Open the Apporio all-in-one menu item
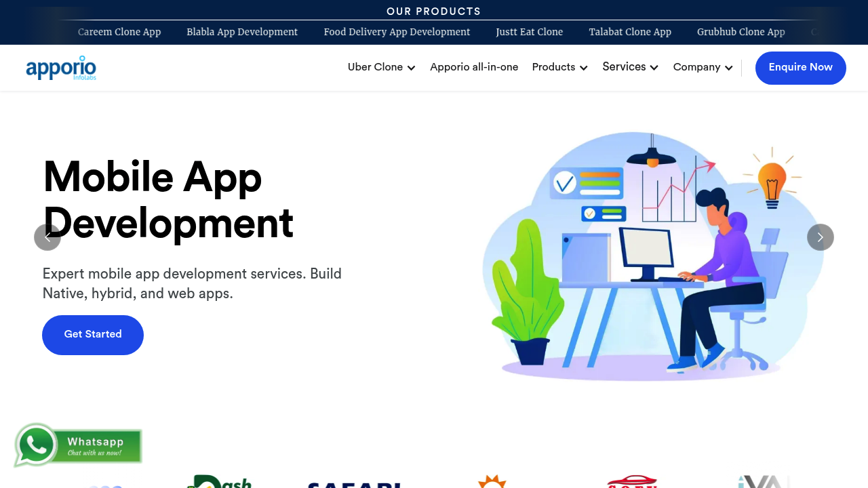 pyautogui.click(x=474, y=67)
